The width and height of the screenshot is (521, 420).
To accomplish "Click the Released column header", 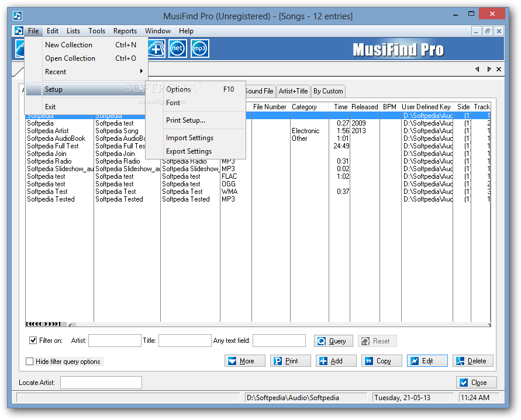I will (x=365, y=107).
